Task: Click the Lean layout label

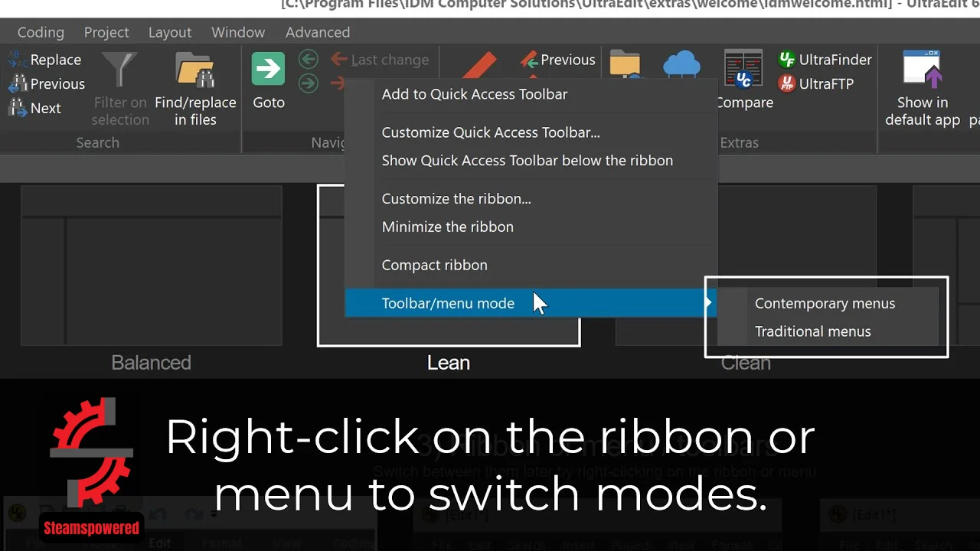Action: pyautogui.click(x=449, y=363)
